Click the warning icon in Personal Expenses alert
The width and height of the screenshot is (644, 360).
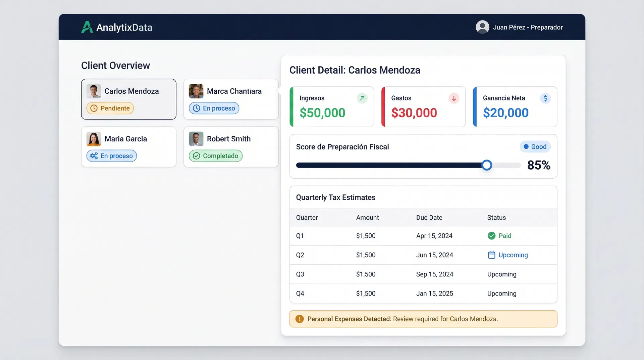click(300, 319)
